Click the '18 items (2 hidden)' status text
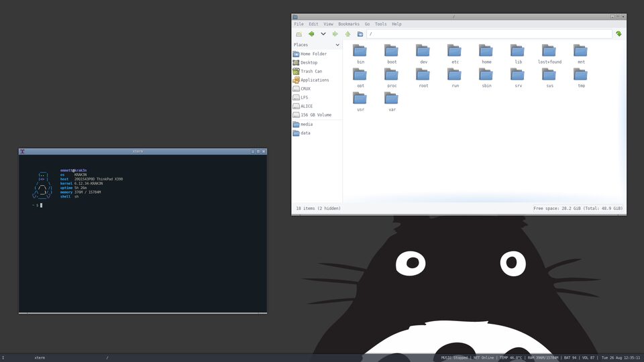The width and height of the screenshot is (644, 362). [318, 208]
